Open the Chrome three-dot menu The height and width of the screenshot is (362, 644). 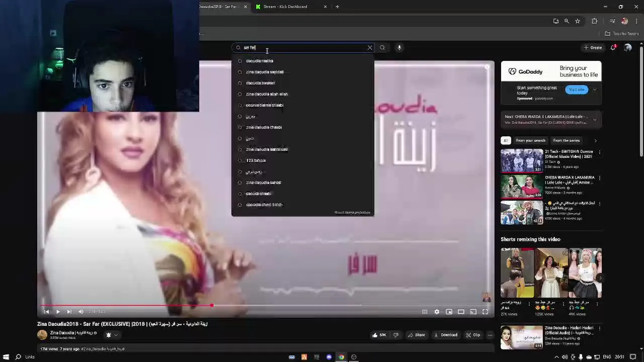(635, 21)
